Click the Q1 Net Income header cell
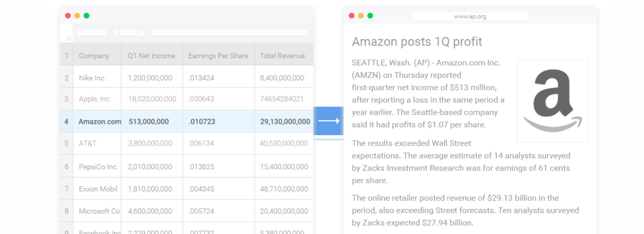Image resolution: width=644 pixels, height=234 pixels. click(152, 54)
